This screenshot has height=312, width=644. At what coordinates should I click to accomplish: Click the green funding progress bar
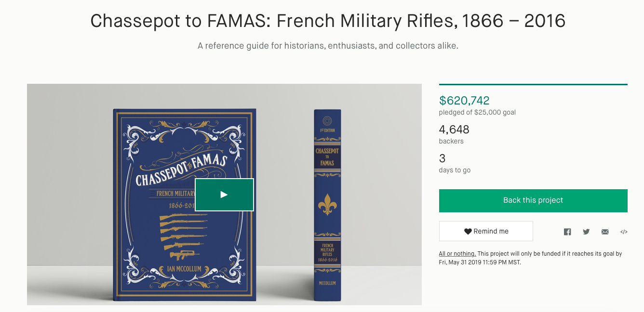(533, 85)
